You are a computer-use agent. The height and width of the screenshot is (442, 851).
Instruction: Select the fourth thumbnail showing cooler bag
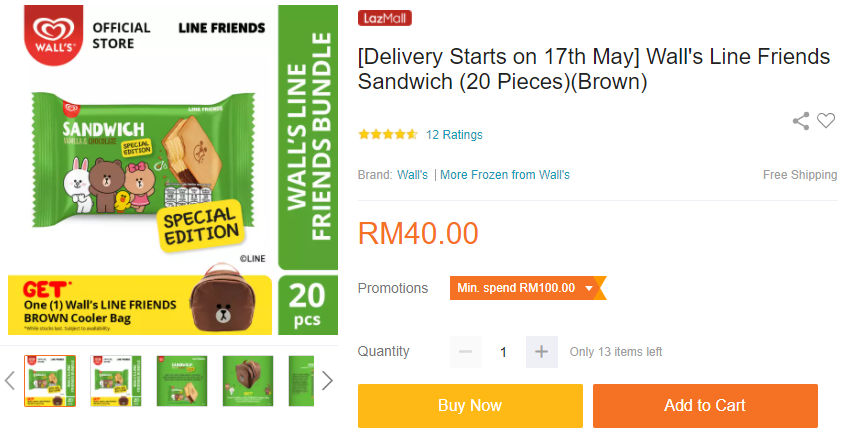click(248, 380)
